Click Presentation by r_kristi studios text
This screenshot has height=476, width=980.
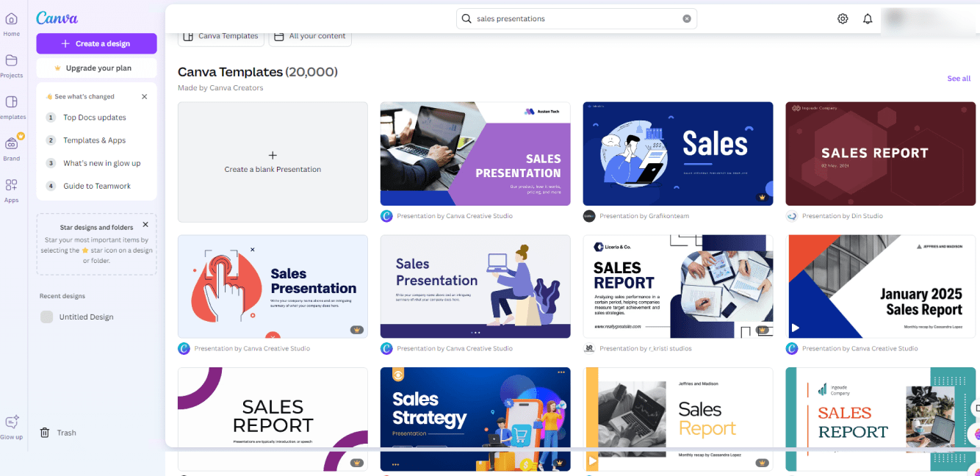(x=645, y=348)
